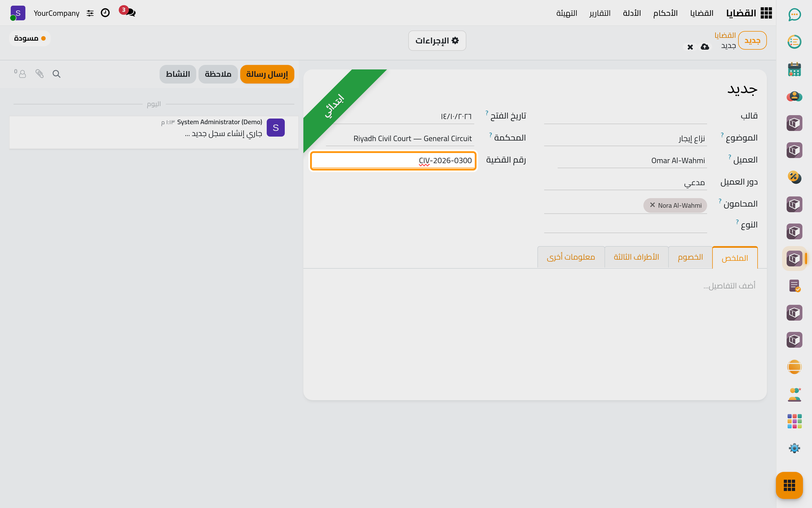The height and width of the screenshot is (508, 812).
Task: Open the التهيئة configuration menu
Action: pos(567,13)
